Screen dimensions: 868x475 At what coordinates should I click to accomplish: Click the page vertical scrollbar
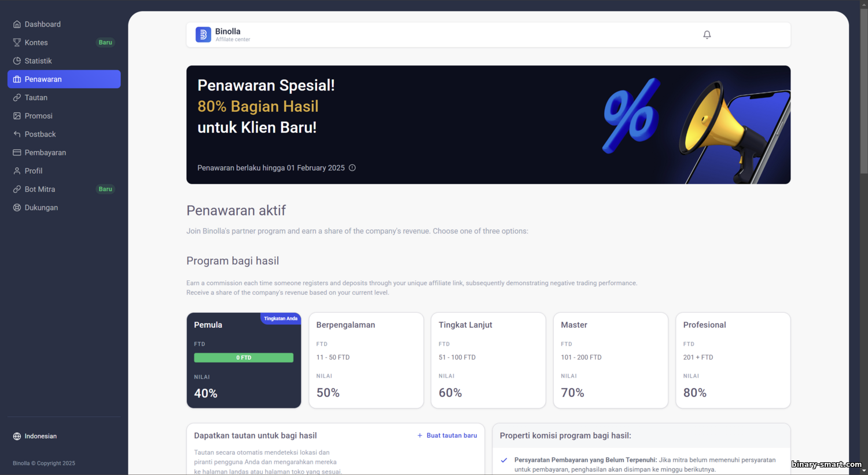(x=863, y=237)
